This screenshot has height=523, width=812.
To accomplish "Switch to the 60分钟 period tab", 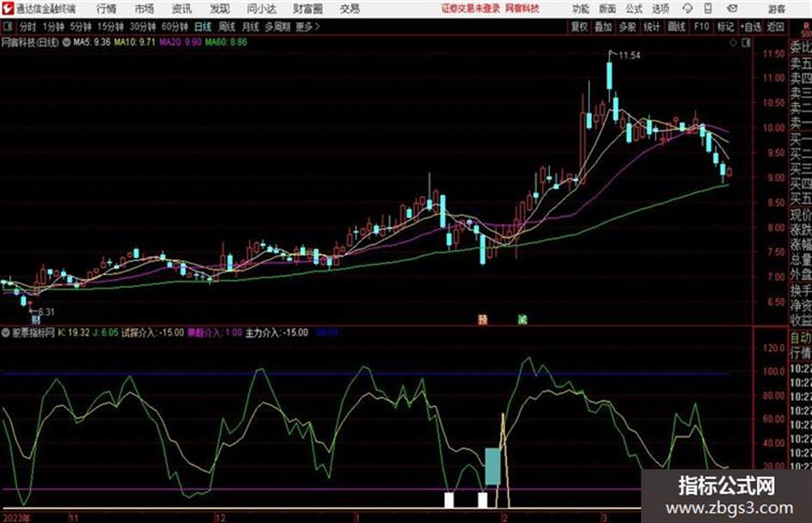I will coord(174,27).
